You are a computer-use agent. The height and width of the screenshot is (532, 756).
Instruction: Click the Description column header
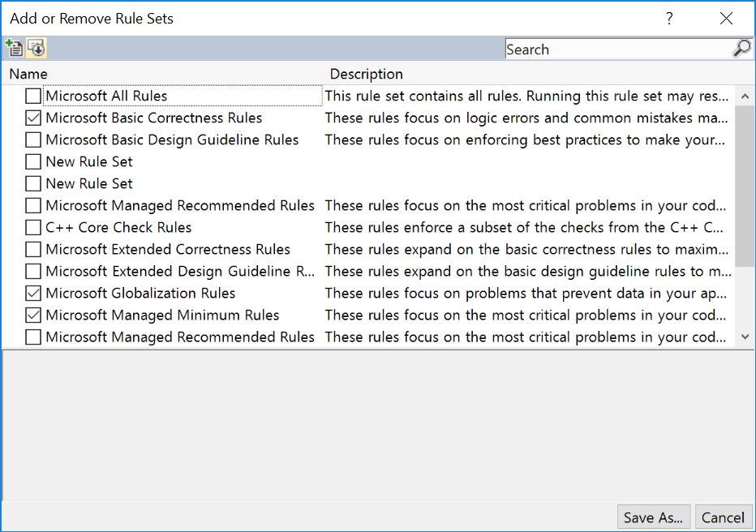pos(366,74)
